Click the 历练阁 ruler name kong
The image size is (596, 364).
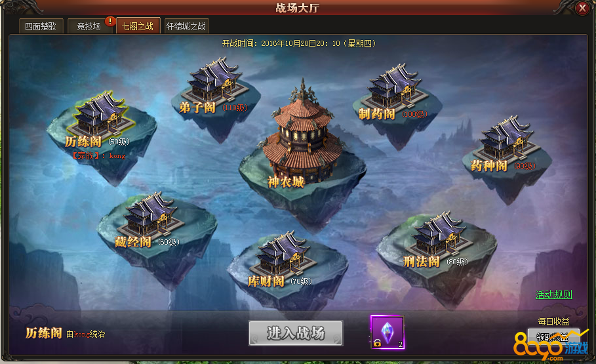pos(82,334)
